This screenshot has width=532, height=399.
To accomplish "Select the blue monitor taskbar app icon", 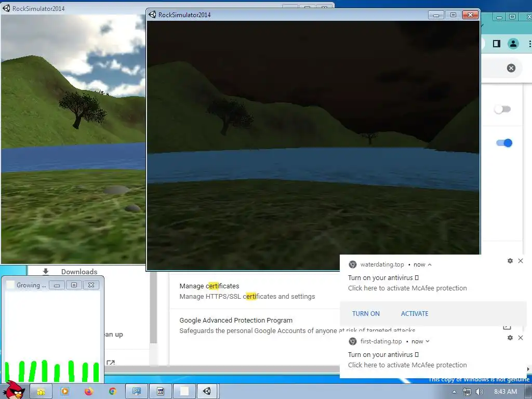I will coord(137,391).
